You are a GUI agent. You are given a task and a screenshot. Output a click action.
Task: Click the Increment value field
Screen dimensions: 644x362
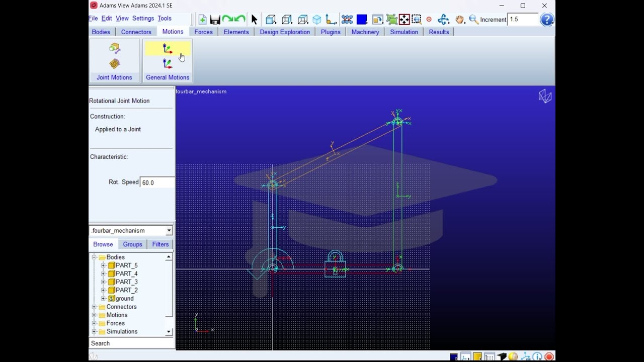point(523,20)
